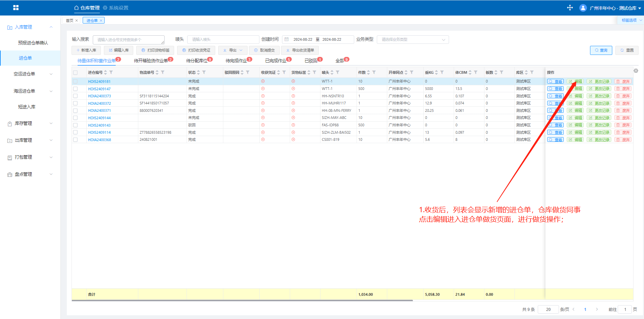Open 系统设置 in top menu
644x319 pixels.
(x=116, y=8)
